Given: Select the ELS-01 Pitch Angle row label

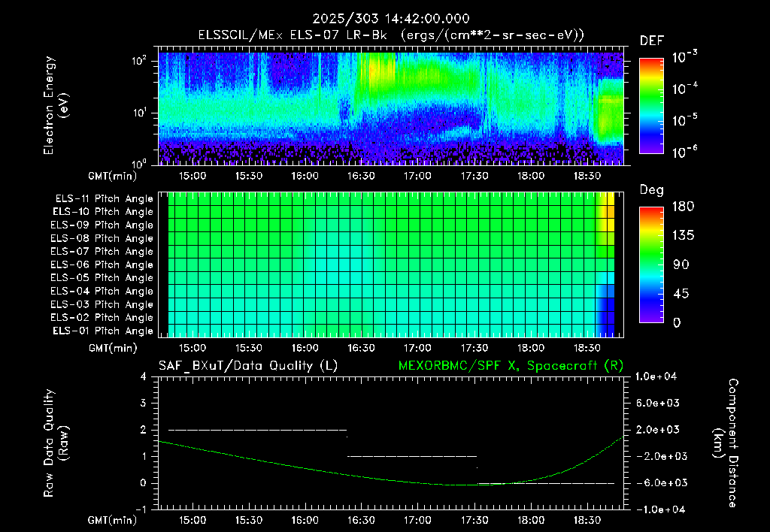Looking at the screenshot, I should click(103, 331).
